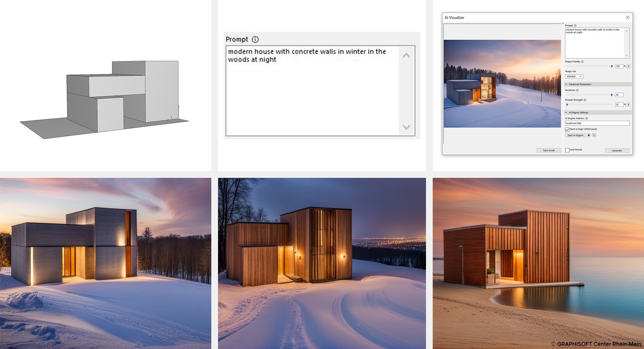This screenshot has width=644, height=349.
Task: Close the AI Visualizer dialog
Action: 627,17
